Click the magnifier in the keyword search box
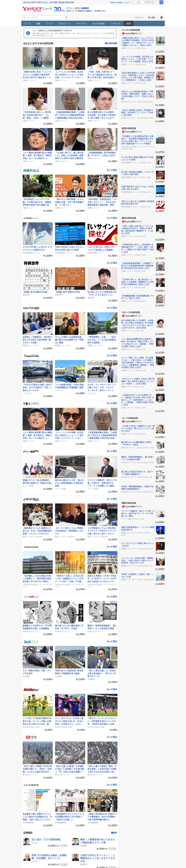186x868 pixels. pyautogui.click(x=66, y=18)
